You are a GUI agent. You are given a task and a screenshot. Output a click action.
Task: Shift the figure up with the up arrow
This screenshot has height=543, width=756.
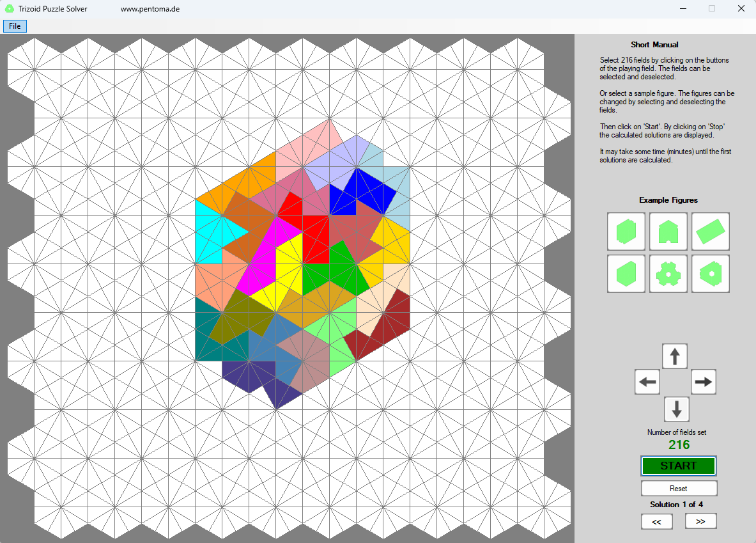[675, 356]
